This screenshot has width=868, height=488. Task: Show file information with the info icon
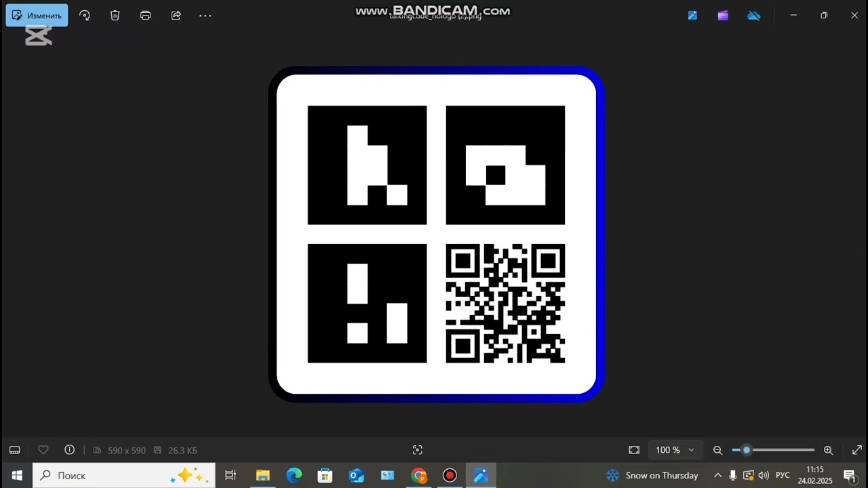coord(69,450)
